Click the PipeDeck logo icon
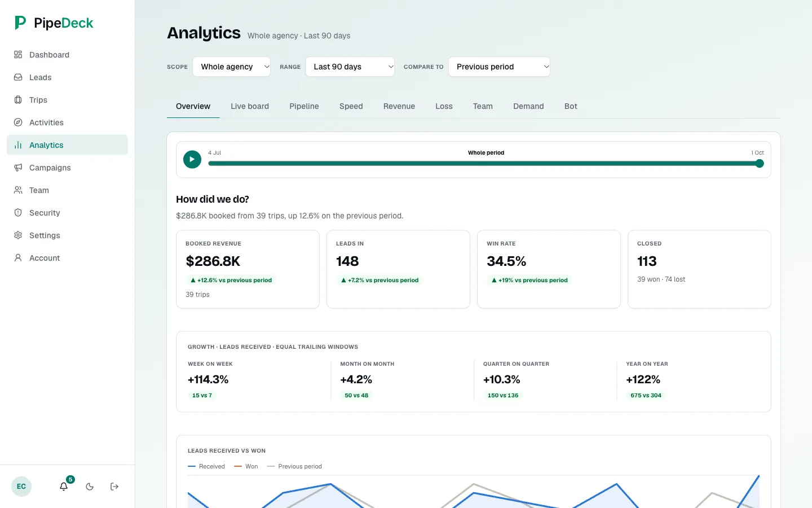Image resolution: width=812 pixels, height=508 pixels. tap(20, 23)
